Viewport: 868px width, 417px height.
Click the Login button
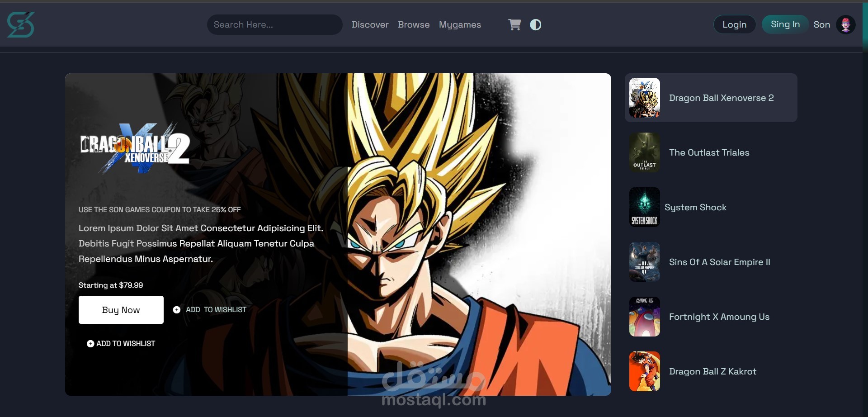pyautogui.click(x=735, y=24)
